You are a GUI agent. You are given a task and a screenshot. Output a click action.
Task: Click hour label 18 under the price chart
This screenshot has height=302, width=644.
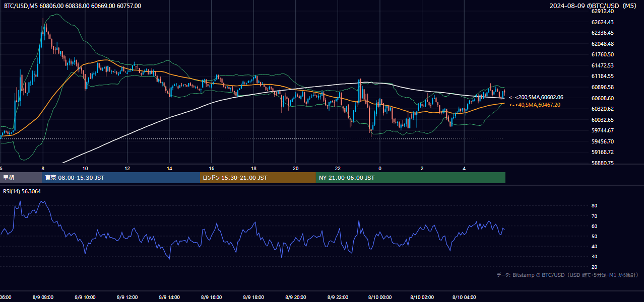[x=253, y=168]
